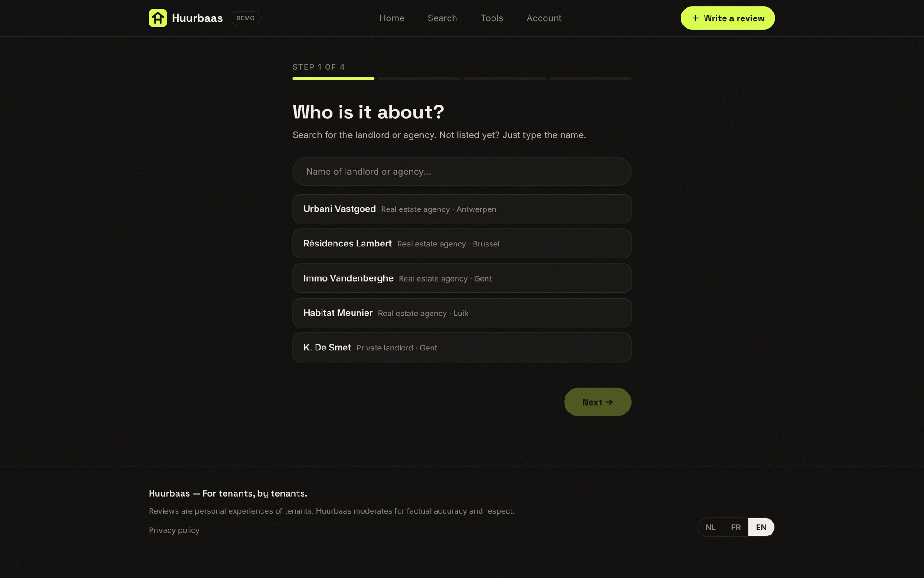924x578 pixels.
Task: Select the EN language option
Action: click(x=761, y=527)
